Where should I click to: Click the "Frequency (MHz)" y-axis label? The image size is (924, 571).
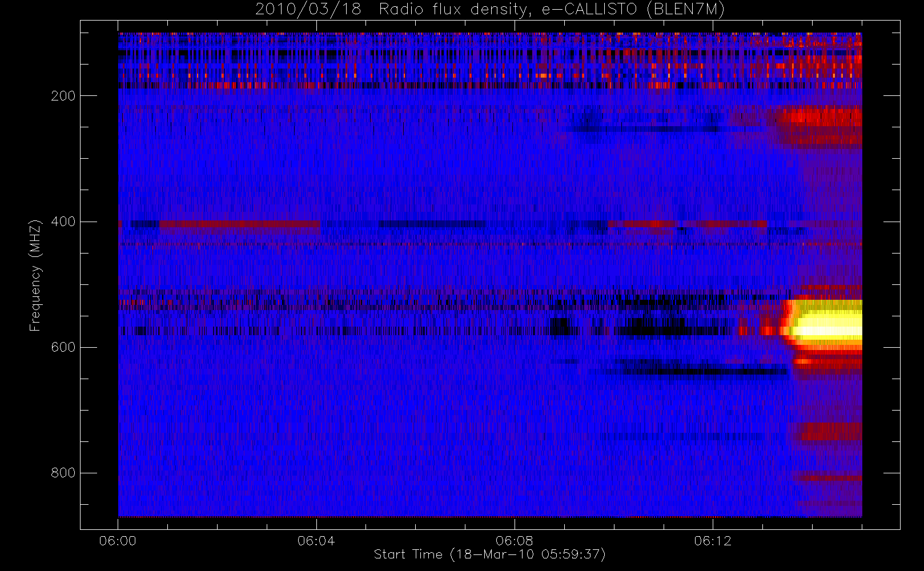35,275
